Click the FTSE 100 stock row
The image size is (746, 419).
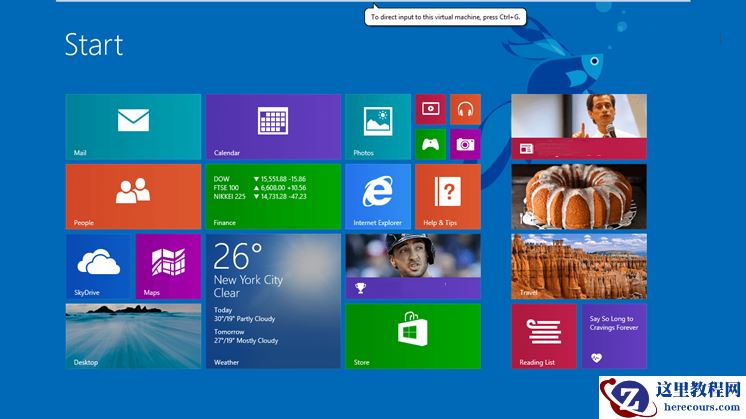point(260,188)
